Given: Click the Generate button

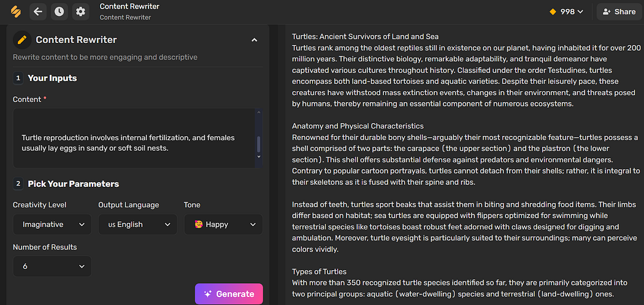Looking at the screenshot, I should 229,294.
